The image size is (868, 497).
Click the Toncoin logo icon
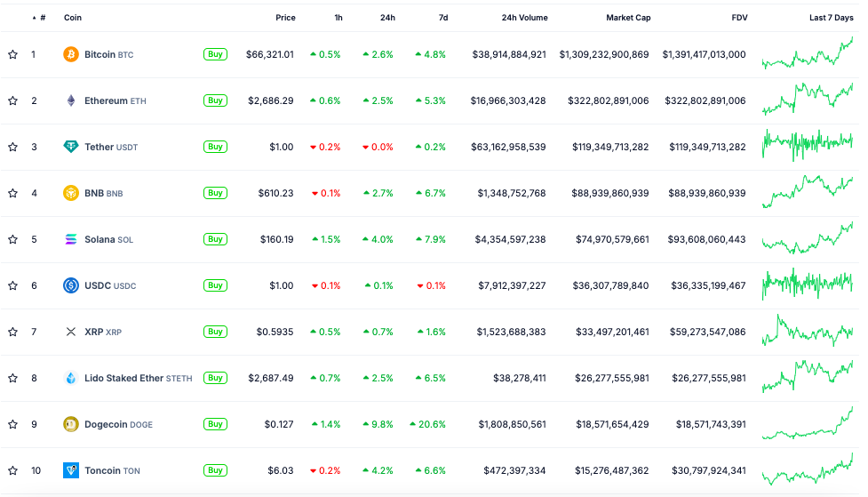[x=71, y=470]
